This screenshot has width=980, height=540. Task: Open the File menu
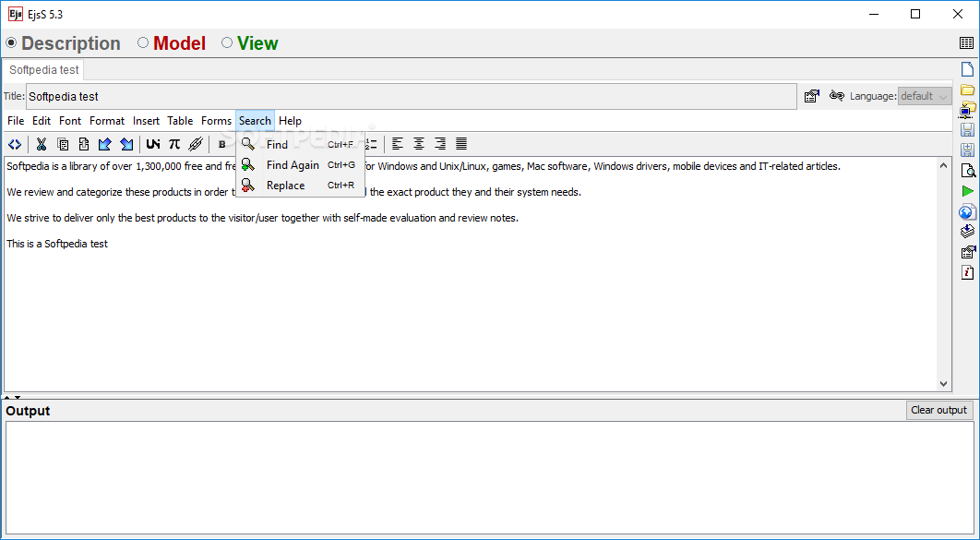point(16,121)
